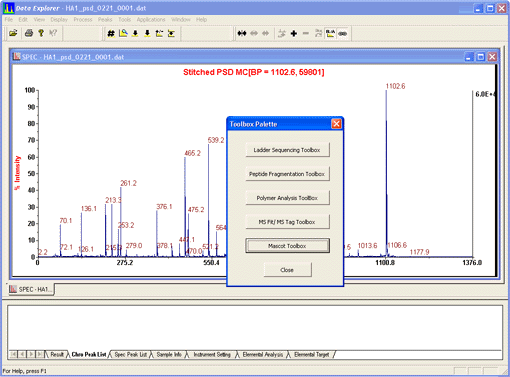The height and width of the screenshot is (377, 510).
Task: Open the Applications menu
Action: click(151, 20)
